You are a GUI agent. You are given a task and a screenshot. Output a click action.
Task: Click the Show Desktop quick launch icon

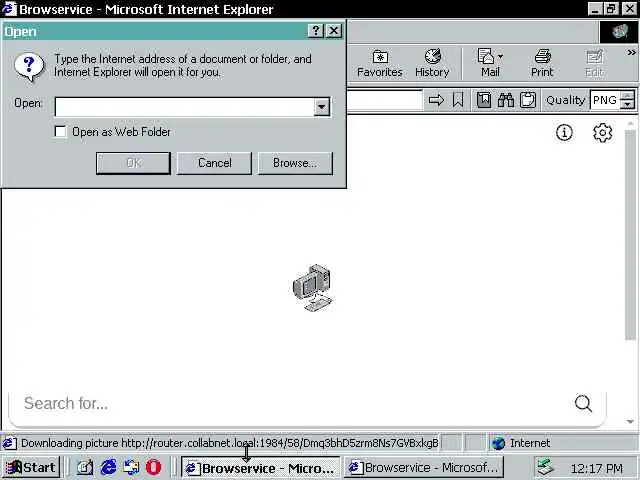click(85, 467)
